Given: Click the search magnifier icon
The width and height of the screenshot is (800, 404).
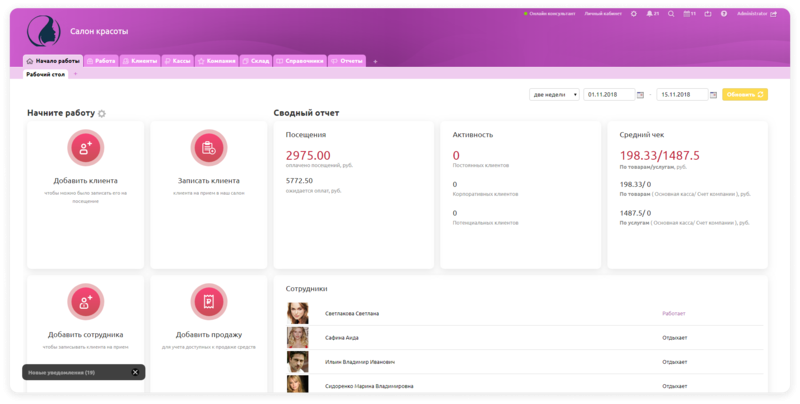Looking at the screenshot, I should [671, 14].
